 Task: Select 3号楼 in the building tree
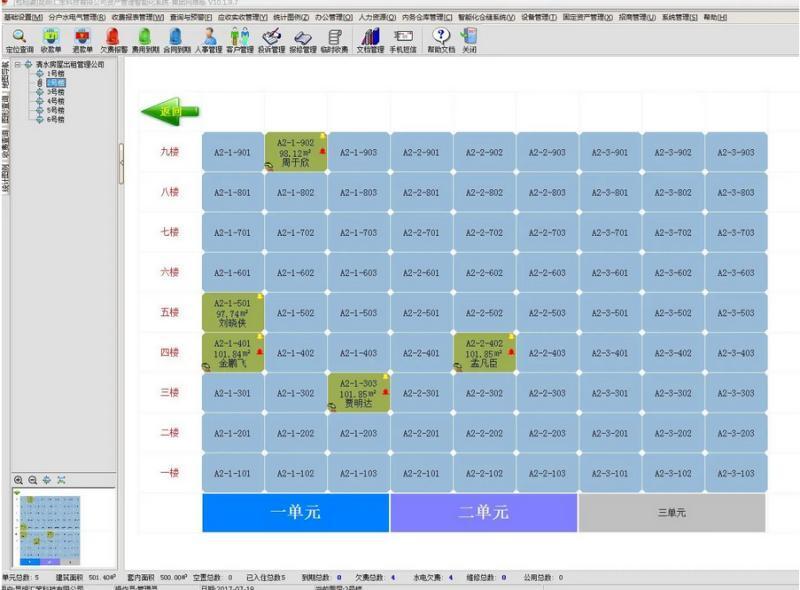point(55,92)
